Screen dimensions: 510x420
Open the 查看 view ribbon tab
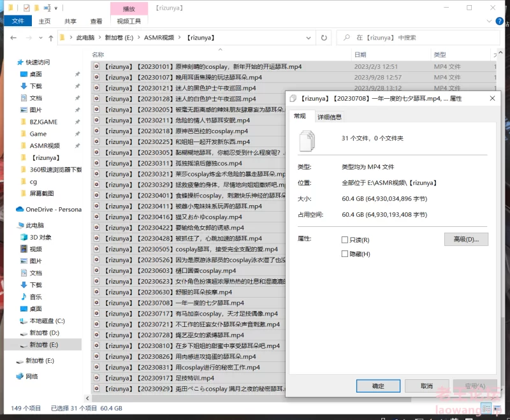(x=96, y=22)
